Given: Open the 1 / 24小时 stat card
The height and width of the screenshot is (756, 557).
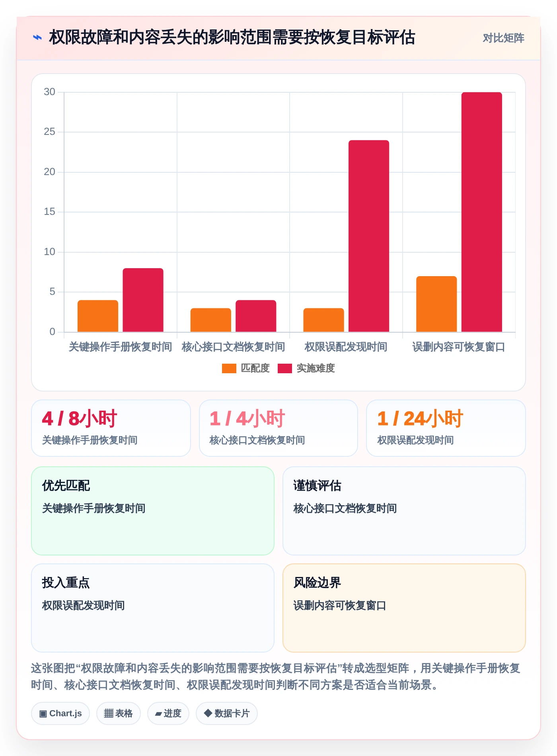Looking at the screenshot, I should point(446,428).
